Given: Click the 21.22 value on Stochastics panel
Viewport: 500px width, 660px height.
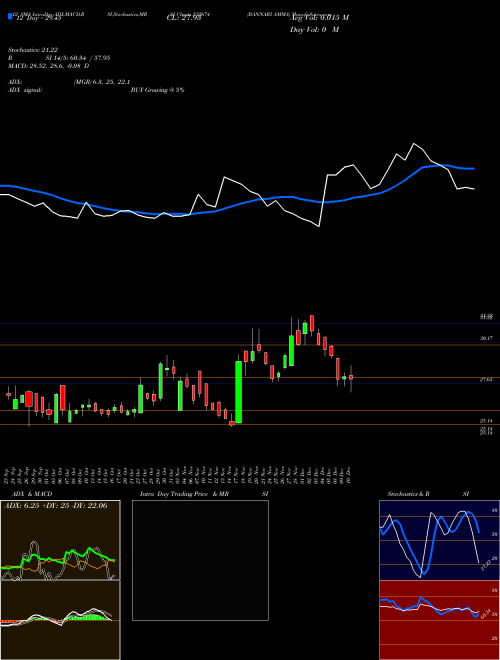Looking at the screenshot, I should point(485,565).
